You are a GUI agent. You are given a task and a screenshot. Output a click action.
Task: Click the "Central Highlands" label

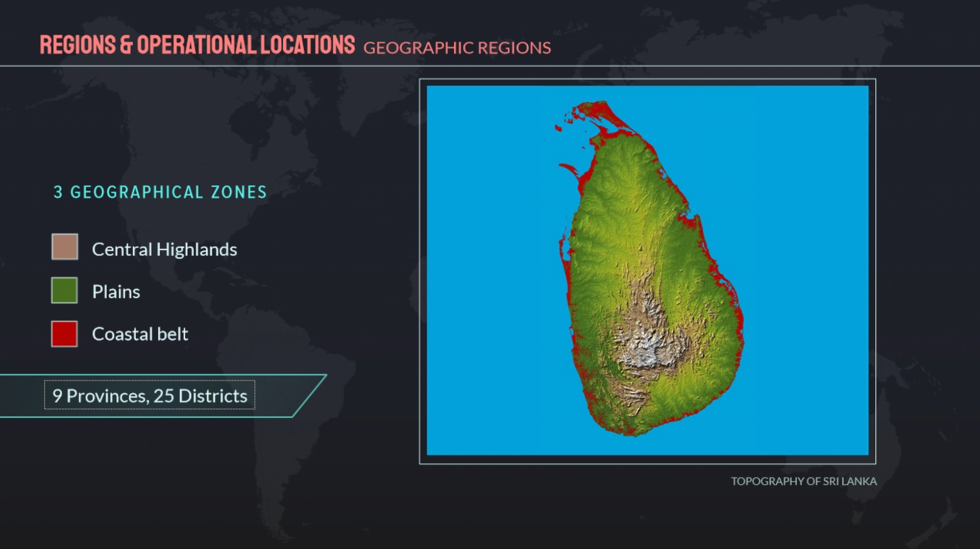(x=164, y=249)
